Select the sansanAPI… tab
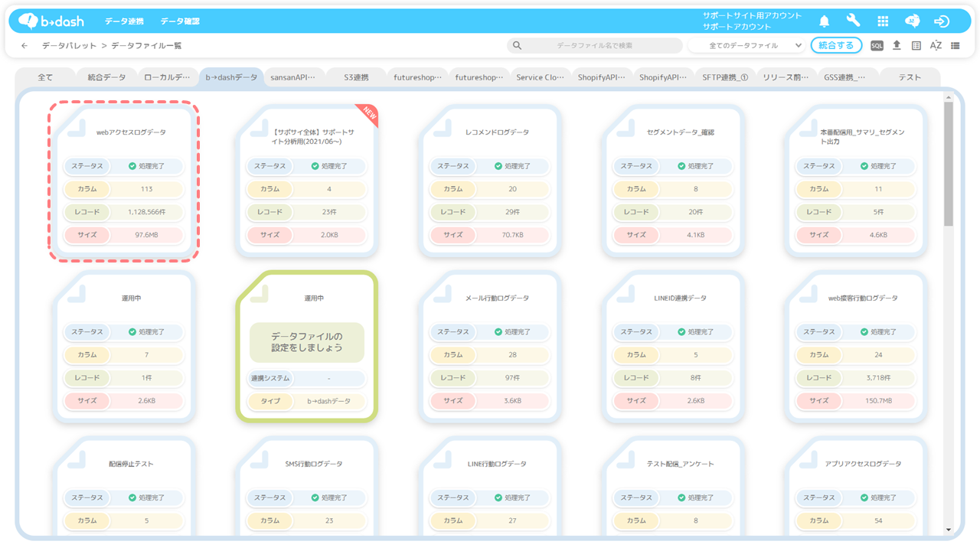This screenshot has height=551, width=980. (x=292, y=77)
